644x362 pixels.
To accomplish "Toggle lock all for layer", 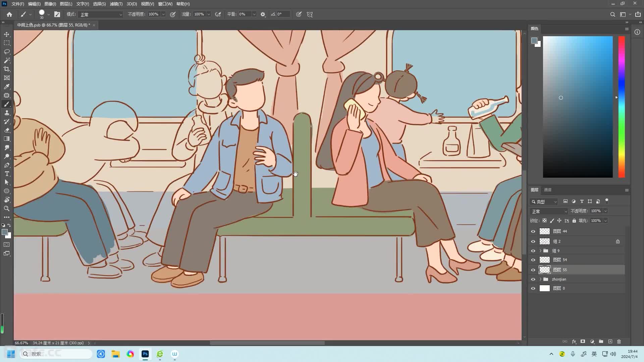I will pyautogui.click(x=574, y=221).
